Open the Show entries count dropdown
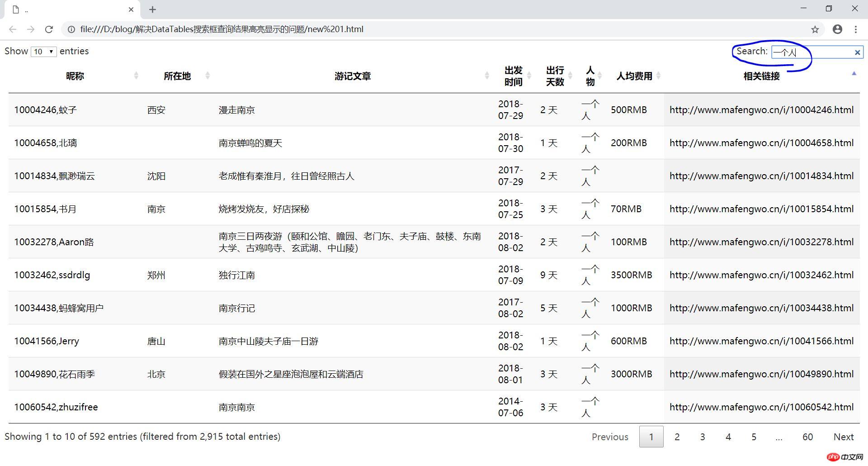The height and width of the screenshot is (466, 868). pos(43,52)
